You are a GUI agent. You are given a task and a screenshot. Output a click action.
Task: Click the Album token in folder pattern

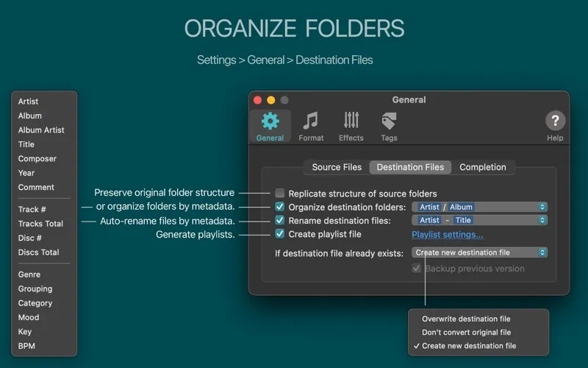[x=461, y=207]
